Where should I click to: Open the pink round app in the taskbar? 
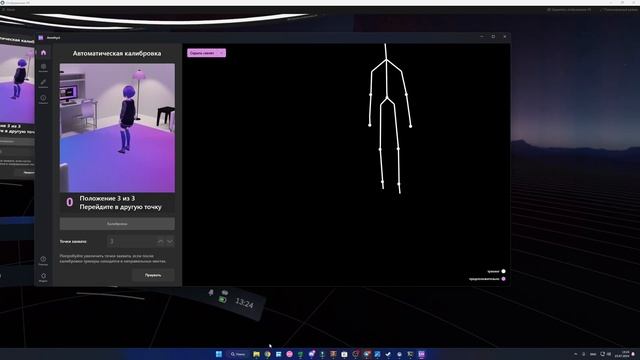(289, 354)
